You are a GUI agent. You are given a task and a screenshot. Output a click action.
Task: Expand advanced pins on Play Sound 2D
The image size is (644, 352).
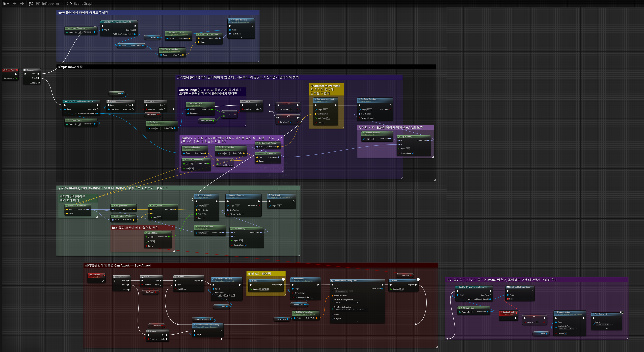click(607, 329)
